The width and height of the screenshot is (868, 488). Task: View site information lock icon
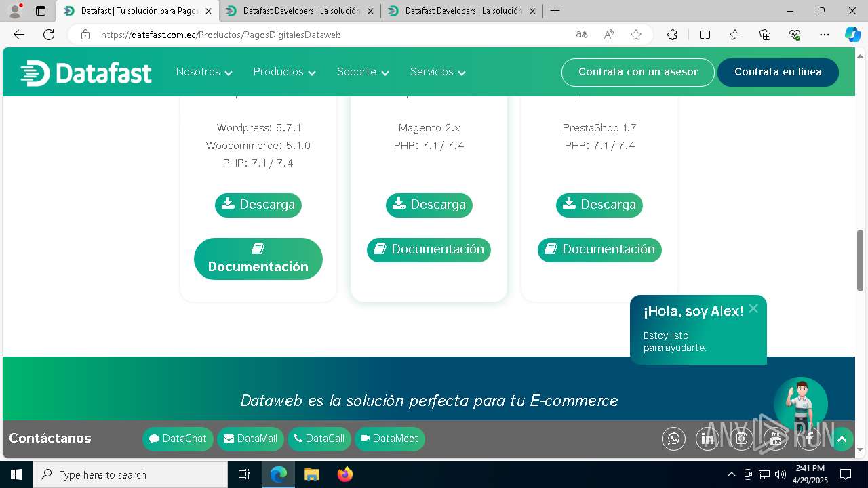pos(85,35)
